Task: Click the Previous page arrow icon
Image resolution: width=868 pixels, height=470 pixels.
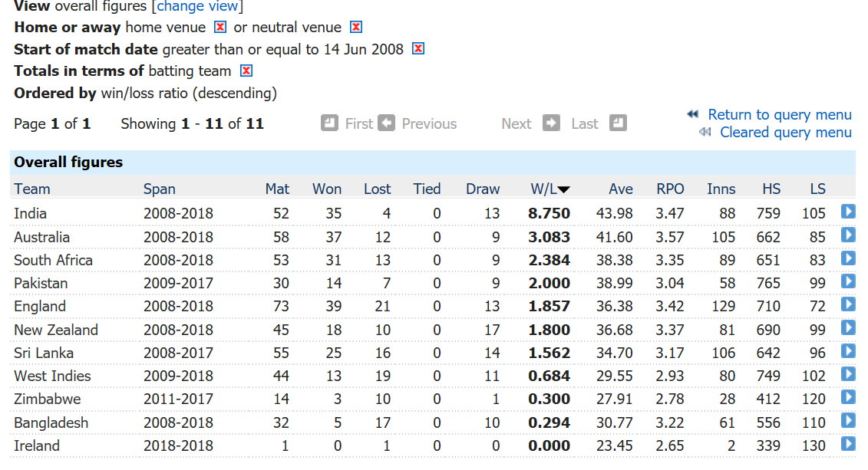Action: (386, 123)
